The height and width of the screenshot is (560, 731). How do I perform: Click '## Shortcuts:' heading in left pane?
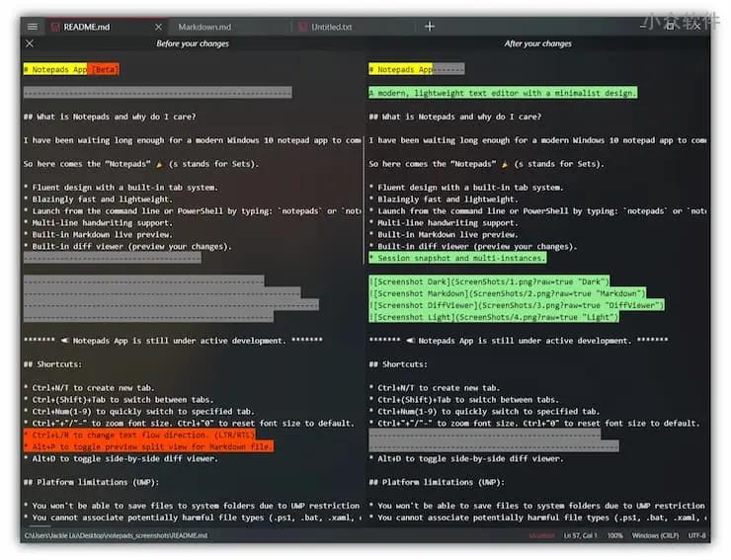(52, 364)
